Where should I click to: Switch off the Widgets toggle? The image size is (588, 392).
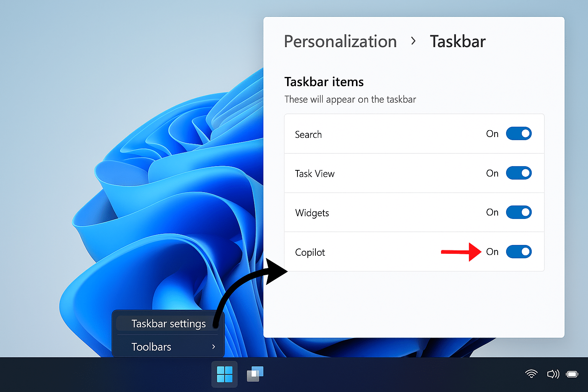tap(519, 212)
